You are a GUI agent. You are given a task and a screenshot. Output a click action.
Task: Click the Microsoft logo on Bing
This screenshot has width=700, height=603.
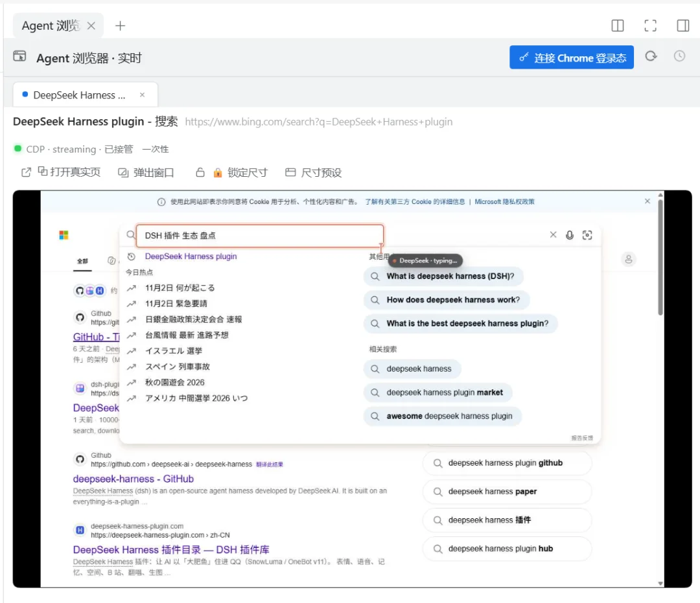(x=64, y=235)
